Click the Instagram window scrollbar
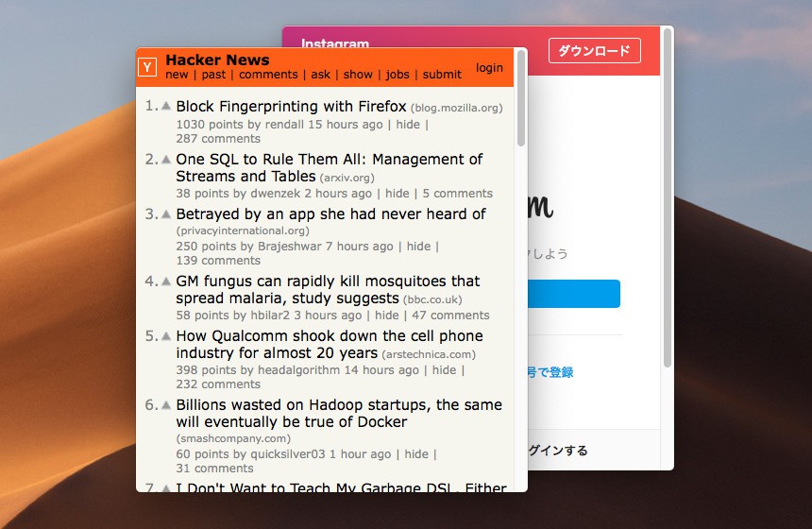812x529 pixels. pos(667,198)
